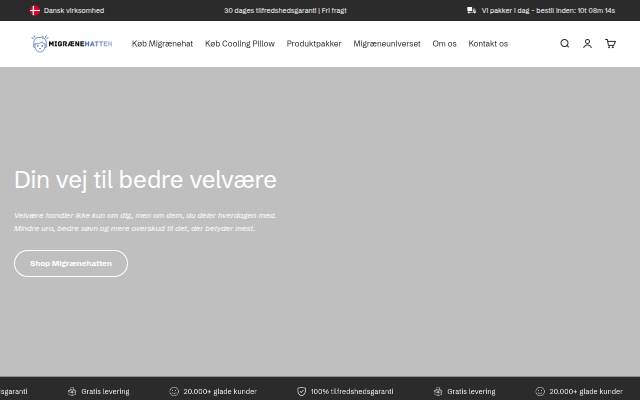Click the smiley icon beside first '20.000+ glade kunder'
Screen dimensions: 640x400
174,391
